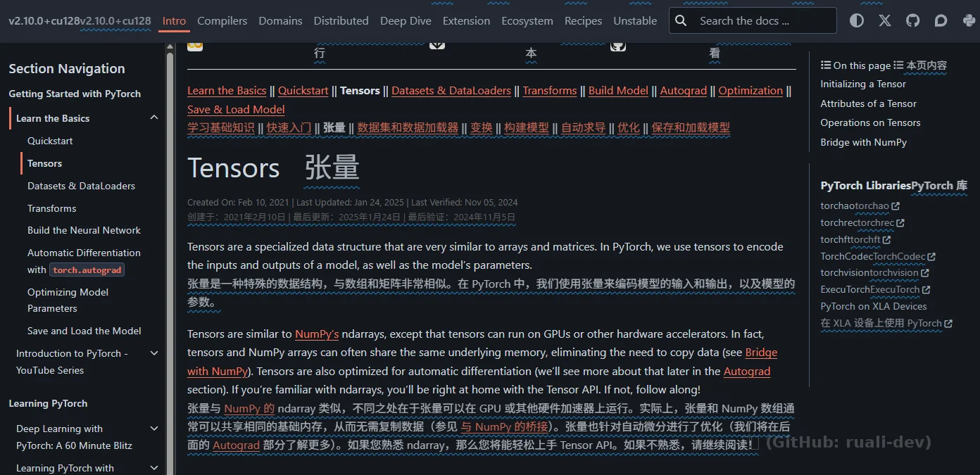Jump to Attributes of a Tensor section
The image size is (980, 475).
868,103
